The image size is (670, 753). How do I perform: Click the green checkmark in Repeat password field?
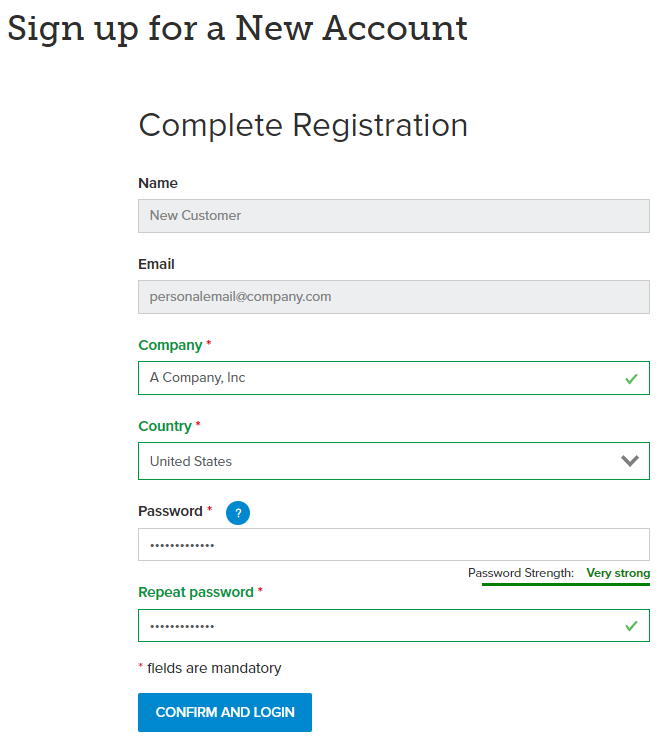click(x=631, y=626)
